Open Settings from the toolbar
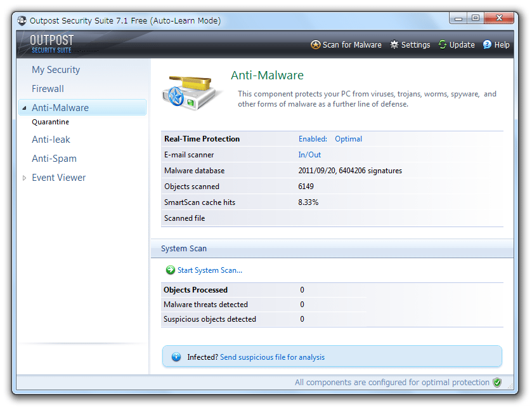This screenshot has height=408, width=532. [410, 45]
